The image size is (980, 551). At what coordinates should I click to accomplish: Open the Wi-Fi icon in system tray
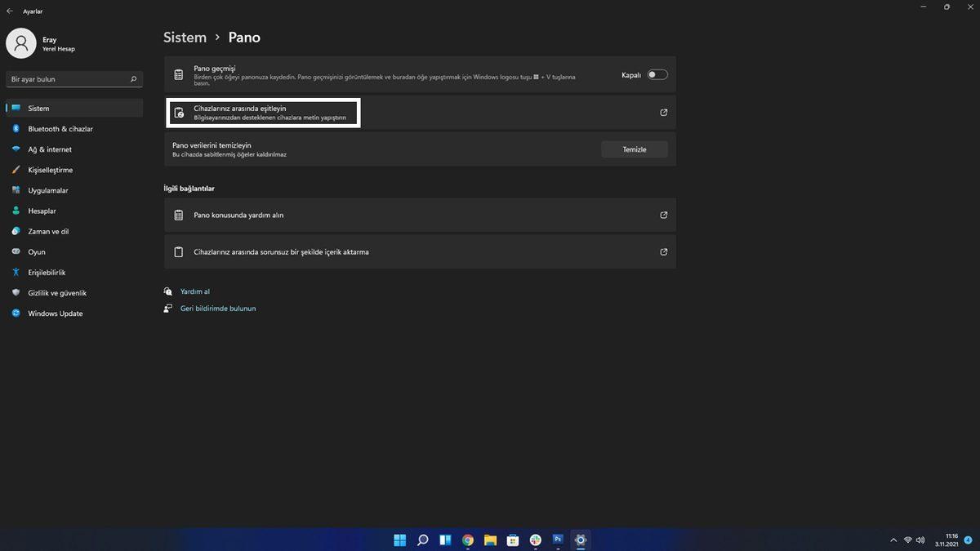click(x=908, y=540)
